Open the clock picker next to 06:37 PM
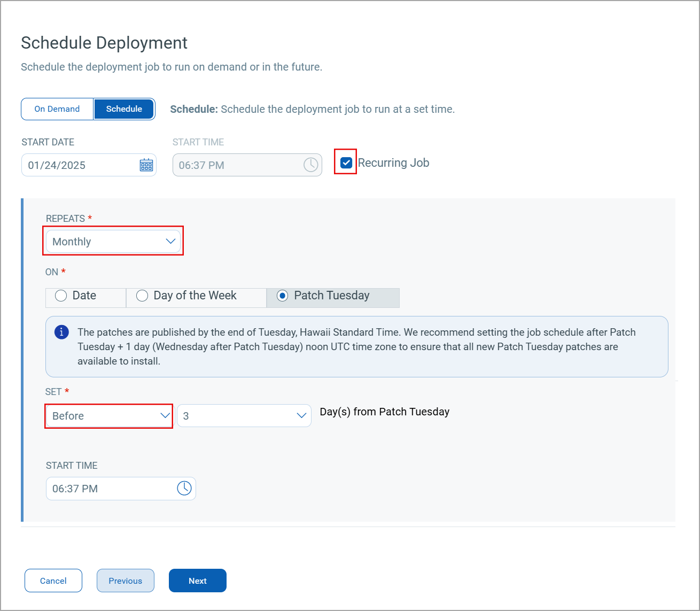 click(311, 165)
